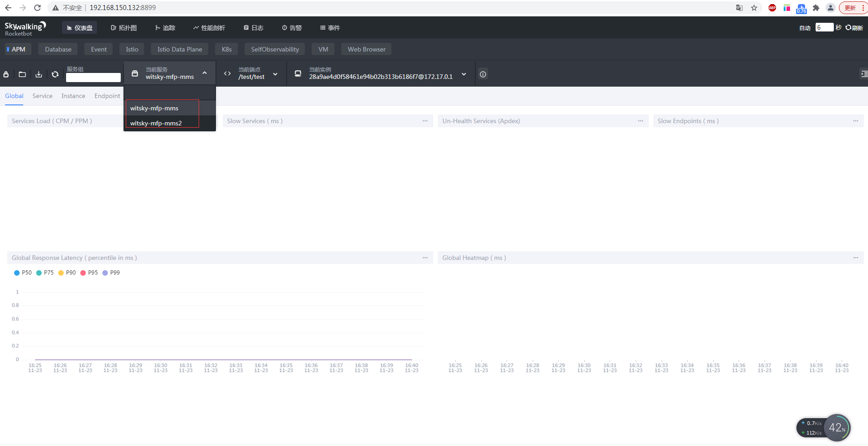Open the dashboard settings lock icon
868x446 pixels.
click(6, 74)
